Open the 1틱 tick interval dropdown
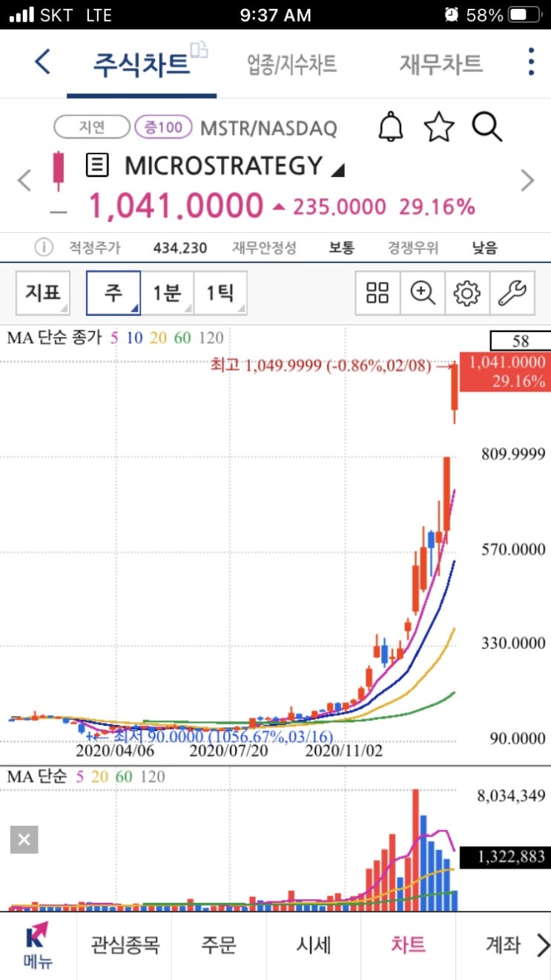 (x=220, y=294)
